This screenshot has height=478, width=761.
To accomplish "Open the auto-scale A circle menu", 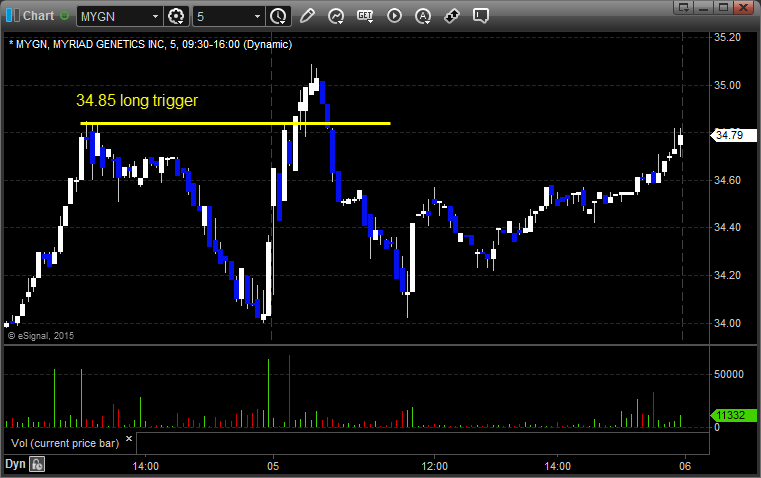I will (x=423, y=16).
